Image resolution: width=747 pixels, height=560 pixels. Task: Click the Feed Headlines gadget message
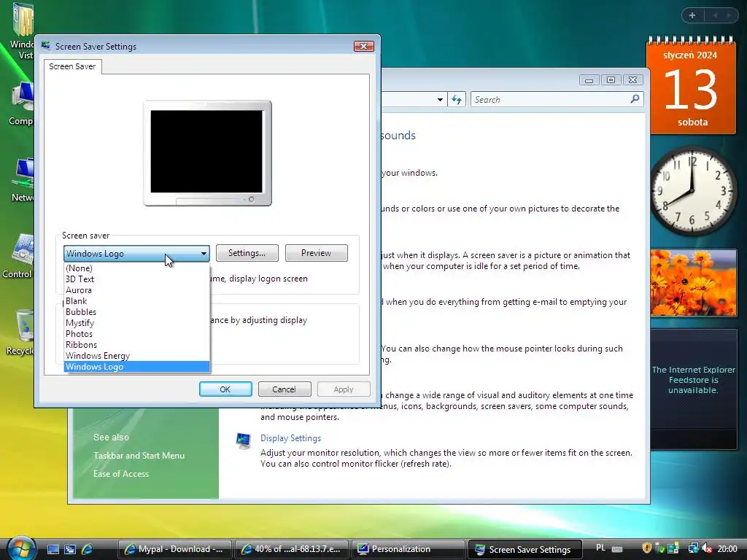(693, 379)
